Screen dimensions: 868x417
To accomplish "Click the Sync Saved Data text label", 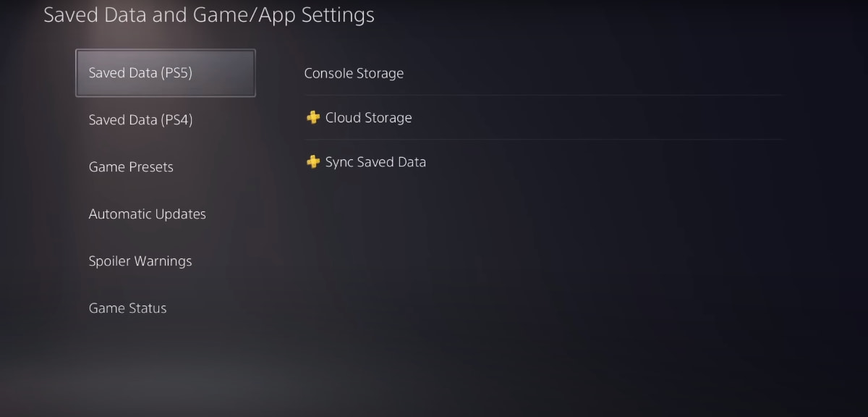I will coord(375,162).
